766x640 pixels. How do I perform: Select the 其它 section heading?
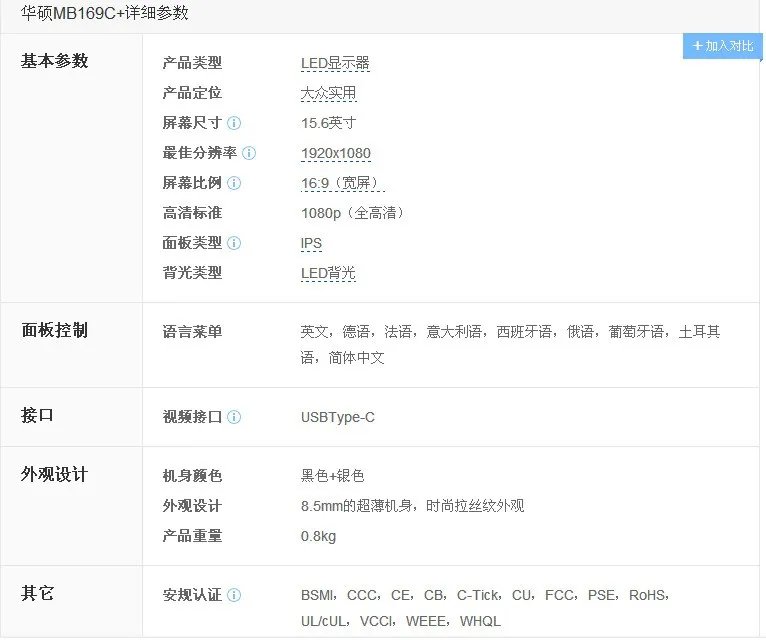pyautogui.click(x=37, y=594)
